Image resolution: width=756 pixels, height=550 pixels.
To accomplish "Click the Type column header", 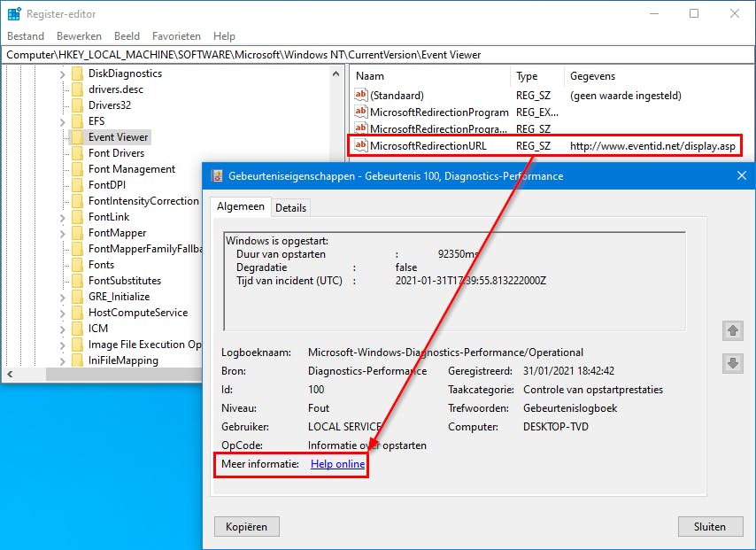I will [x=537, y=76].
